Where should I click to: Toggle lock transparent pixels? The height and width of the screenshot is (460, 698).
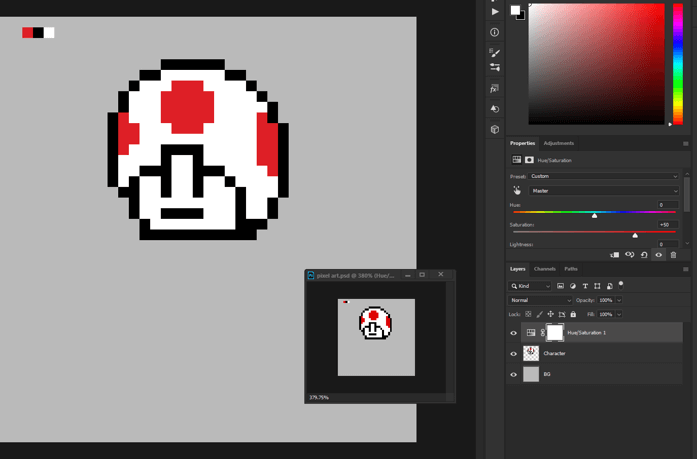(528, 314)
